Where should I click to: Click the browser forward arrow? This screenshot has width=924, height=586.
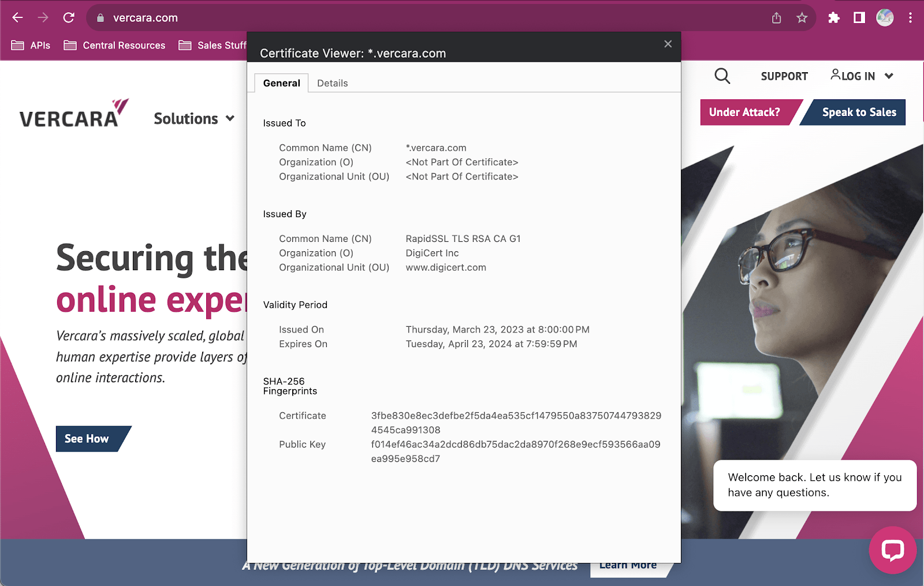[x=43, y=18]
